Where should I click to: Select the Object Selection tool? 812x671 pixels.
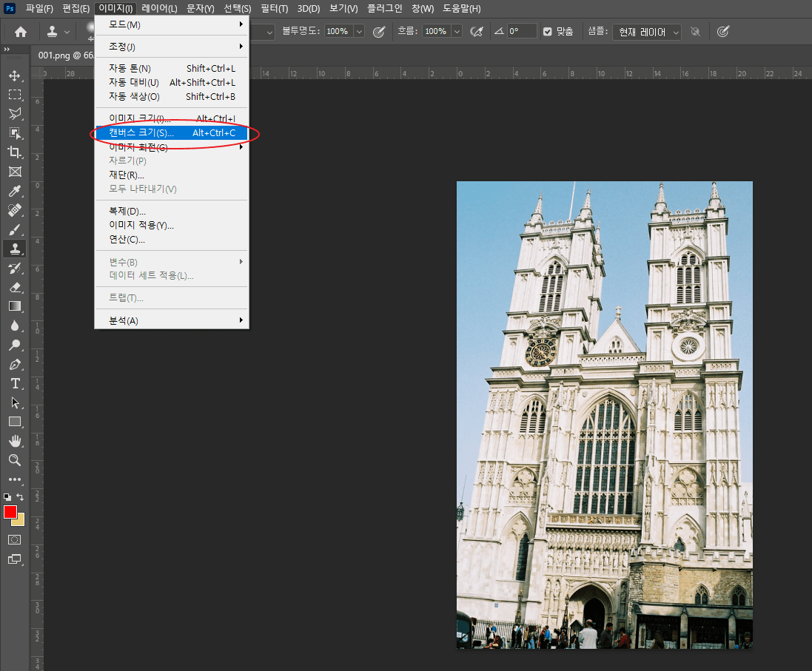point(15,133)
